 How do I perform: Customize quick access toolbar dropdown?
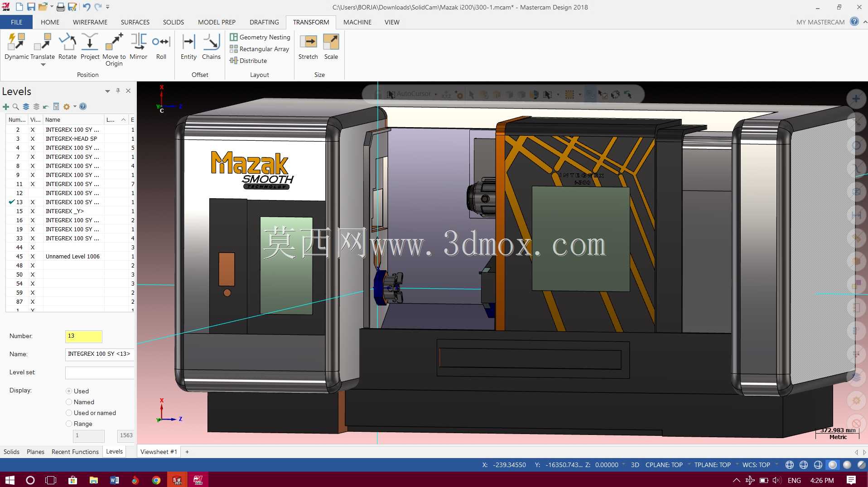107,7
